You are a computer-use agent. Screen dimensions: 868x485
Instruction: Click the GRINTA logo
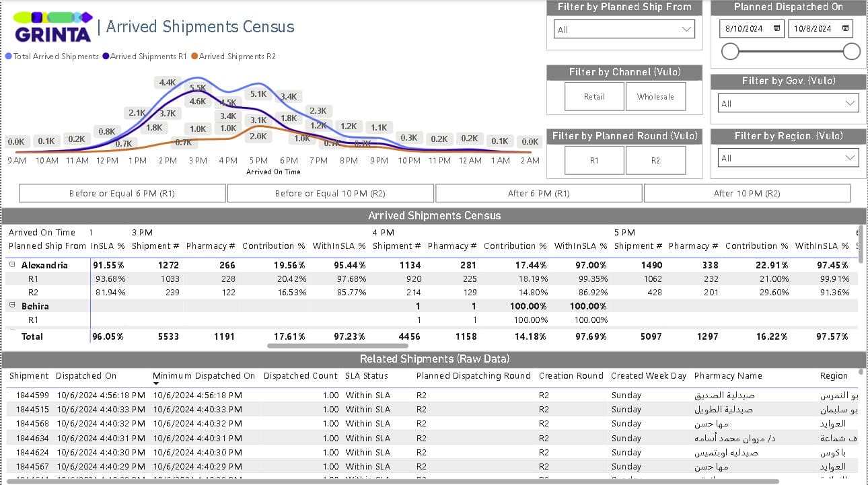(x=53, y=27)
